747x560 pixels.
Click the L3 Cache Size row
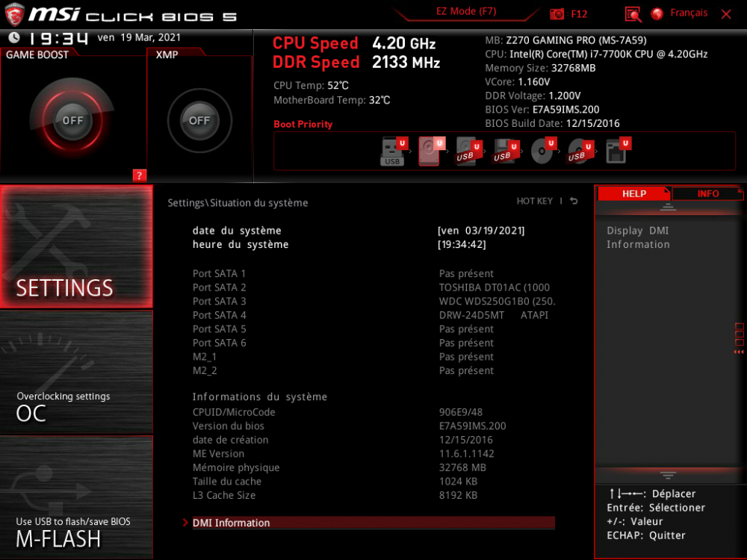click(373, 495)
